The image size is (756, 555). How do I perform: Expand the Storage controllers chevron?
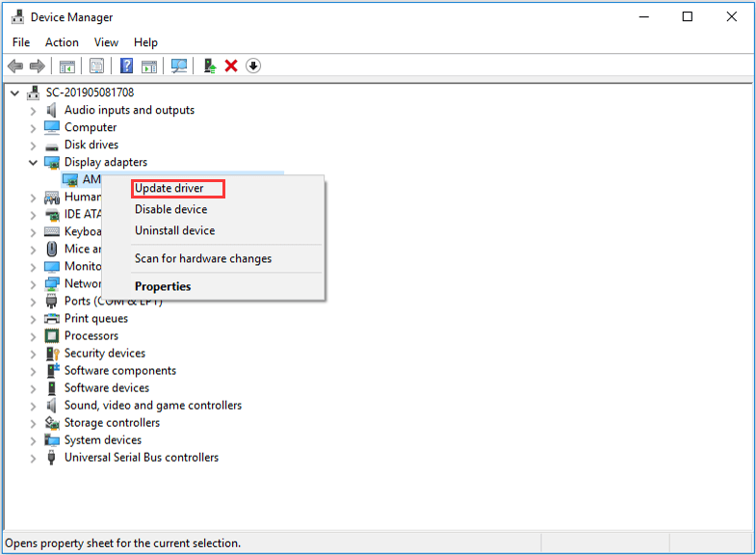coord(33,423)
